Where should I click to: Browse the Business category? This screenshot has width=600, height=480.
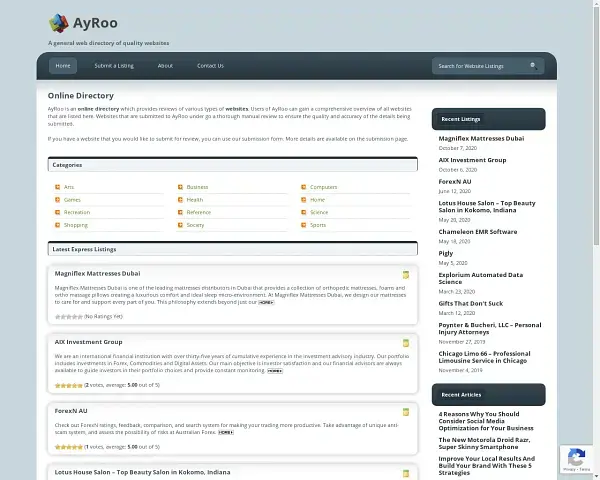[x=197, y=187]
